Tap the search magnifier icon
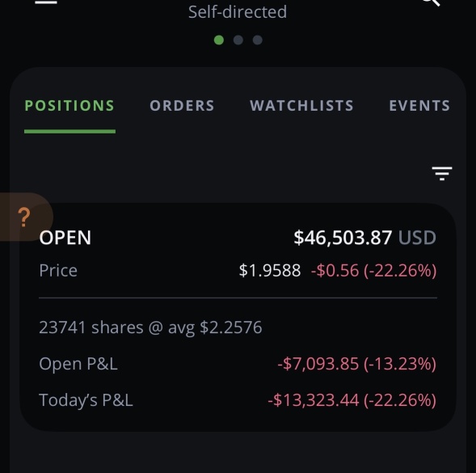This screenshot has height=473, width=476. pos(432,2)
